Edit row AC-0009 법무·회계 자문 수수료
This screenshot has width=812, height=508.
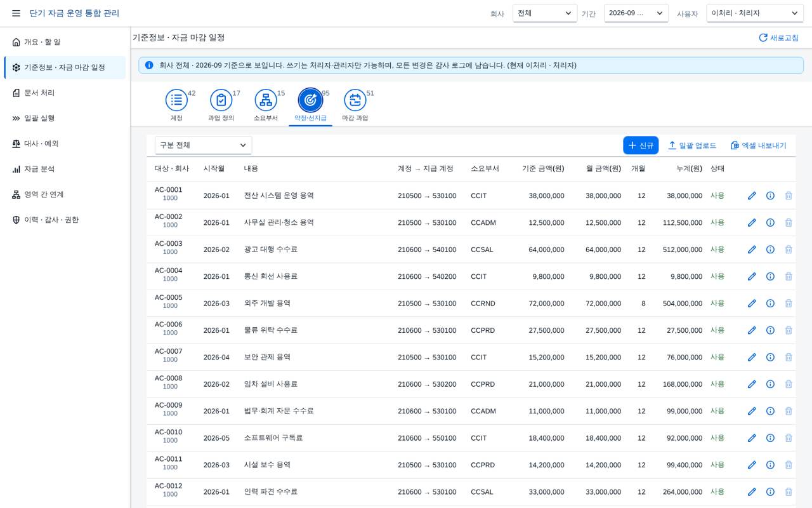point(752,411)
